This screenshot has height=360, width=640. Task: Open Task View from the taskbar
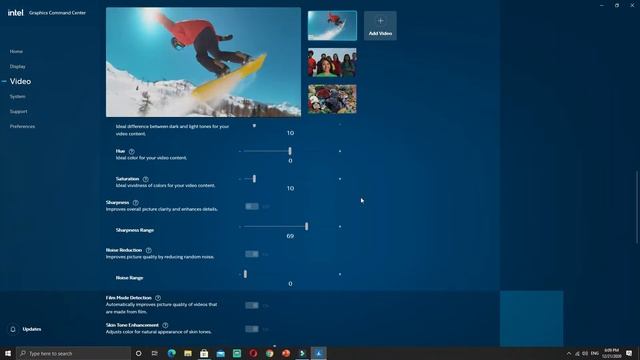155,353
